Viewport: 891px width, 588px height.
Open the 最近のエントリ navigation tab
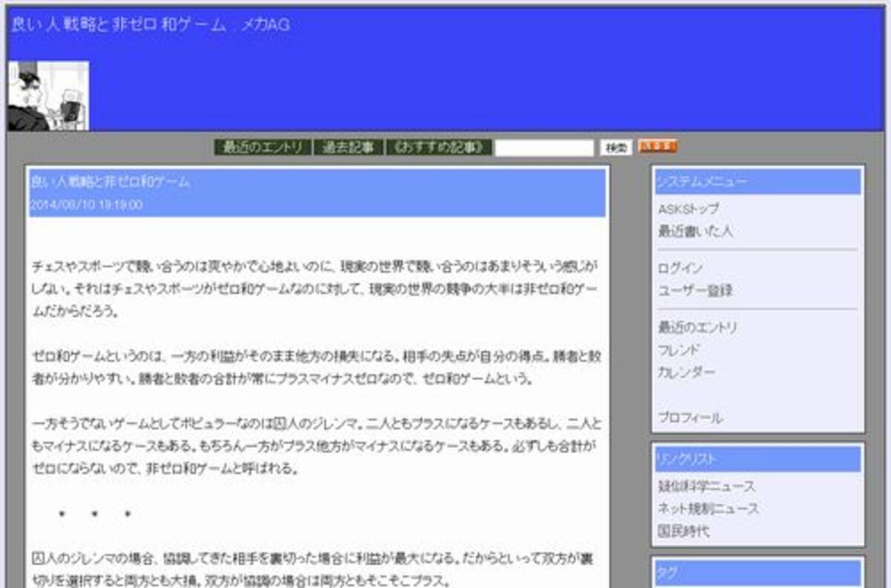coord(263,147)
